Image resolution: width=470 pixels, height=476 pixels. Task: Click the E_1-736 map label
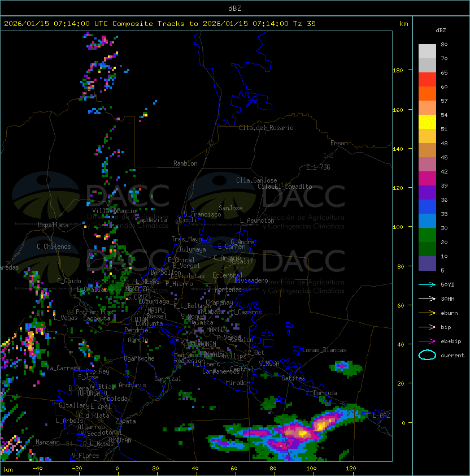[x=318, y=167]
